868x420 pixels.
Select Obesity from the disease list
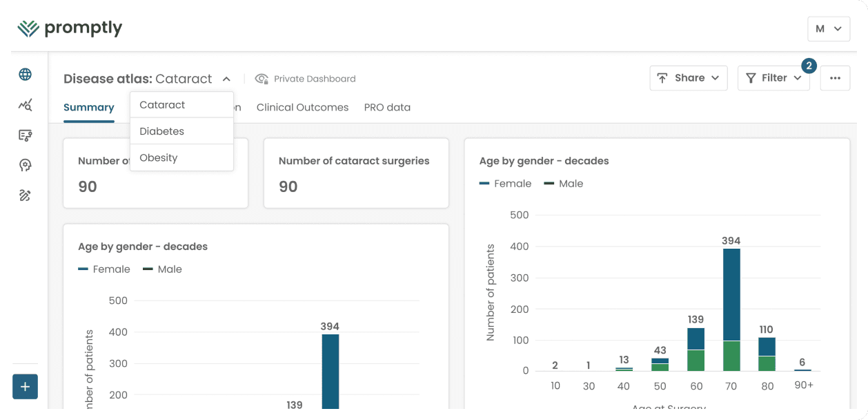click(159, 157)
